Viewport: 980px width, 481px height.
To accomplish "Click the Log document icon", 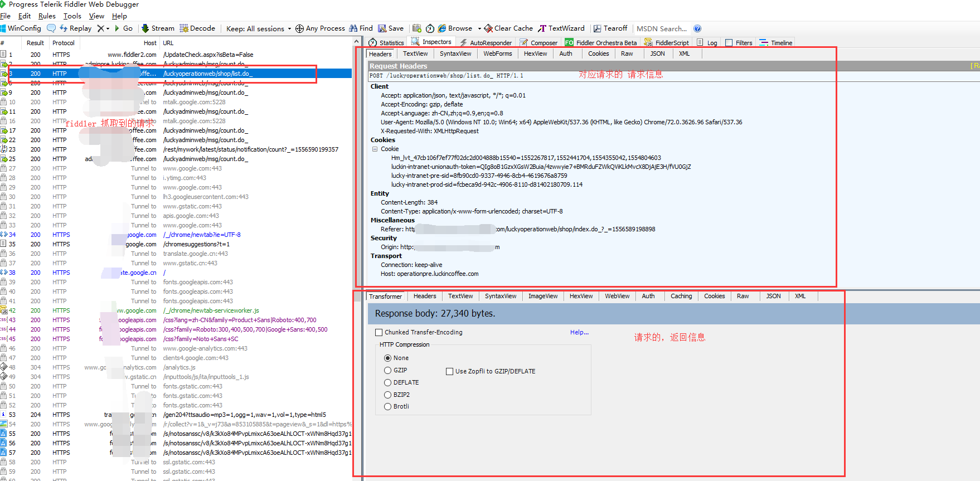I will click(700, 42).
